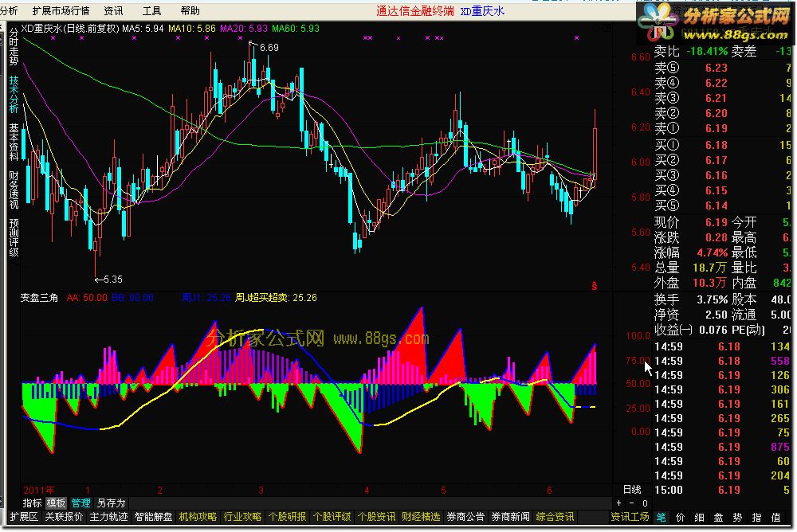Select the 势 trend tab
Screen dimensions: 797x532
pos(737,517)
